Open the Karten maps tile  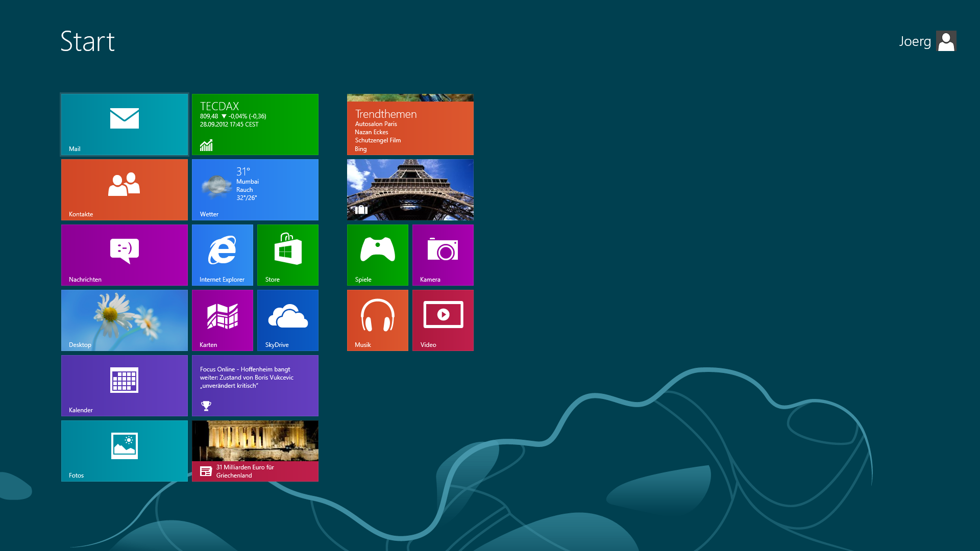[x=223, y=320]
